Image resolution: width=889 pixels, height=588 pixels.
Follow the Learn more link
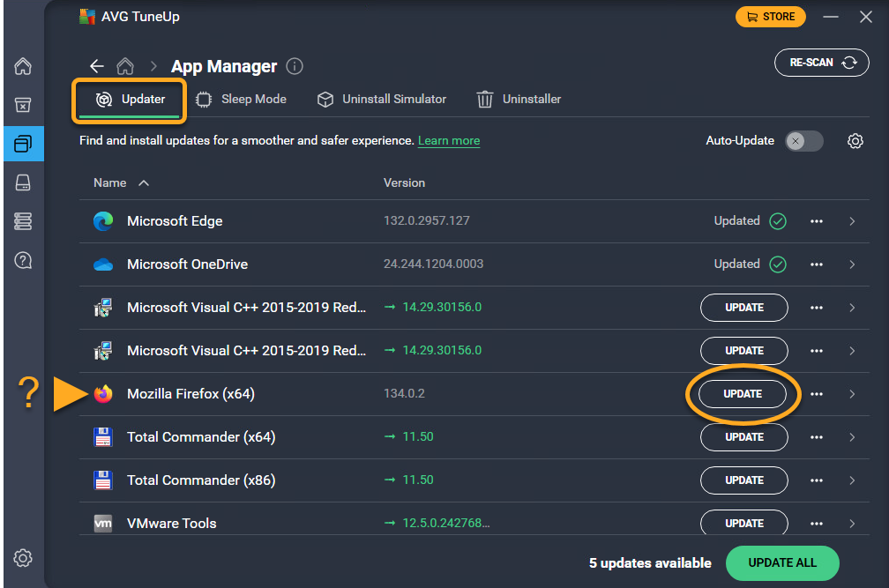[x=448, y=141]
